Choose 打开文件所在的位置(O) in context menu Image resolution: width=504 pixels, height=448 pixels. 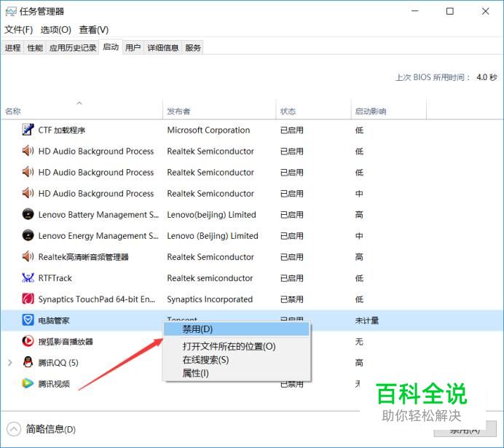pyautogui.click(x=237, y=347)
